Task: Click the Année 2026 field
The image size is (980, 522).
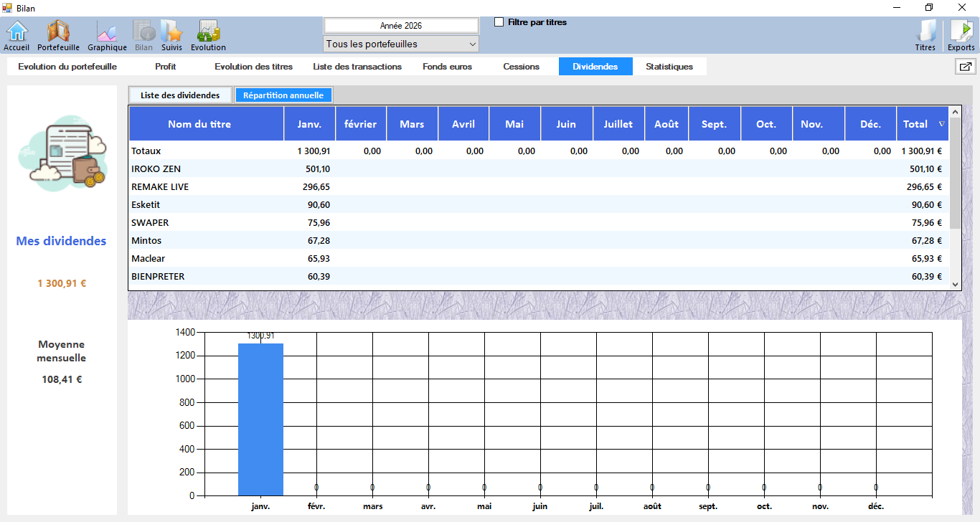Action: click(401, 26)
